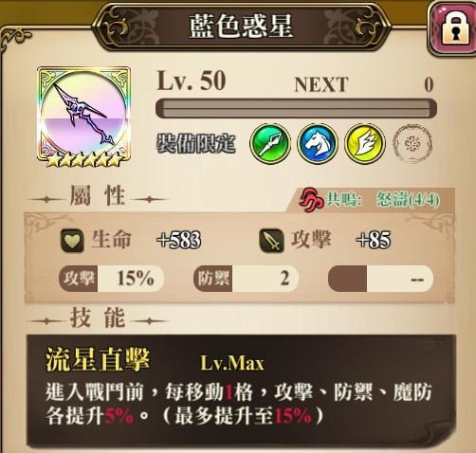Tap the heart icon beside 生命

coord(72,241)
